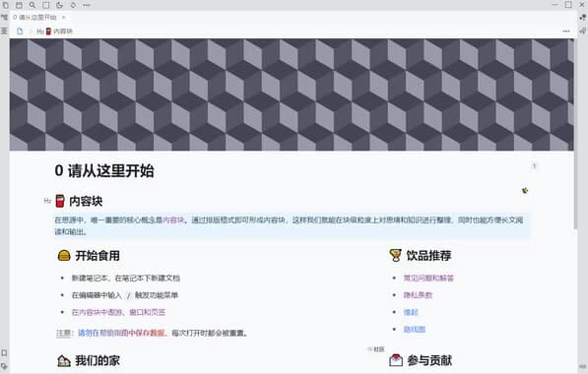
Task: Click the editor vertical scrollbar
Action: point(575,134)
